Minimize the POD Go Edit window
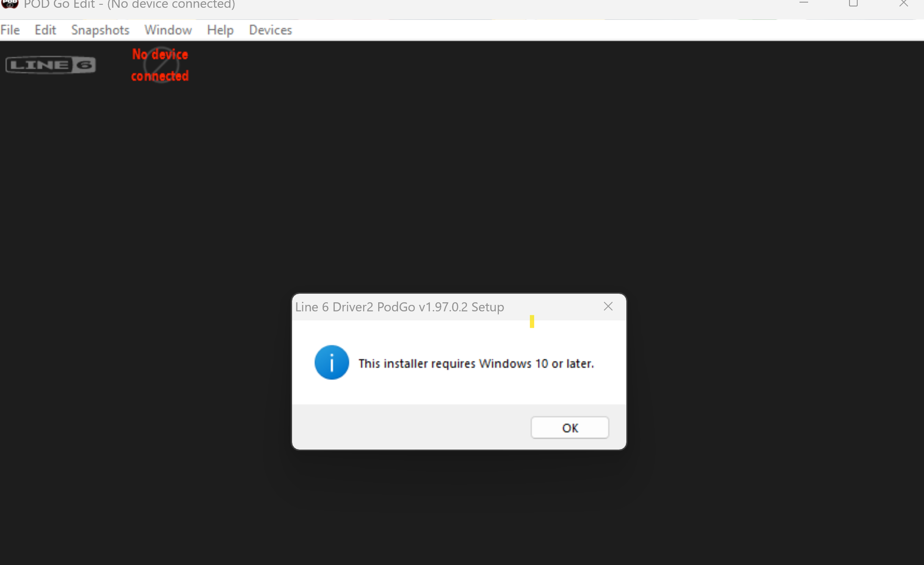924x565 pixels. (x=803, y=3)
